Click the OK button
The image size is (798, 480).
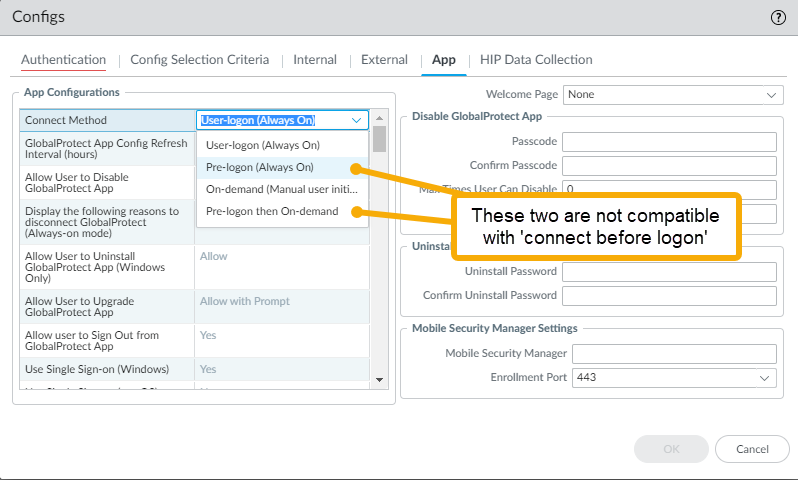pos(671,449)
